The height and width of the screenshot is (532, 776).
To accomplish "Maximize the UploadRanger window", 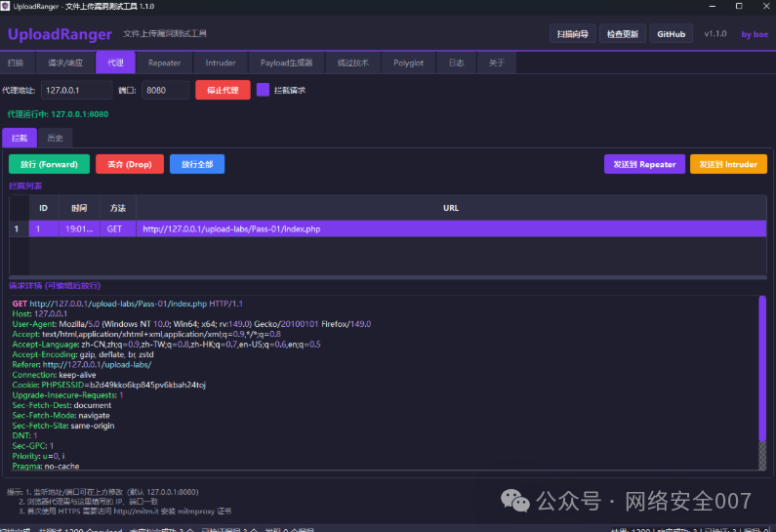I will 739,6.
